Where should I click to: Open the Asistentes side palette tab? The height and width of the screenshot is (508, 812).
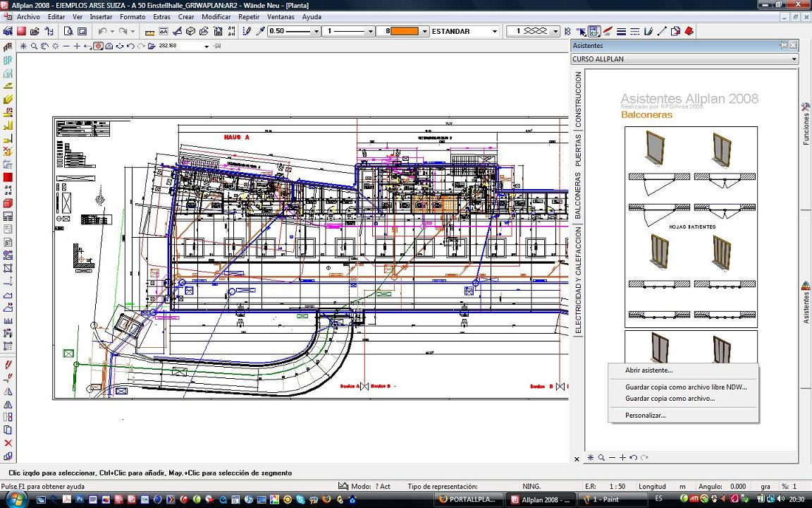coord(806,303)
